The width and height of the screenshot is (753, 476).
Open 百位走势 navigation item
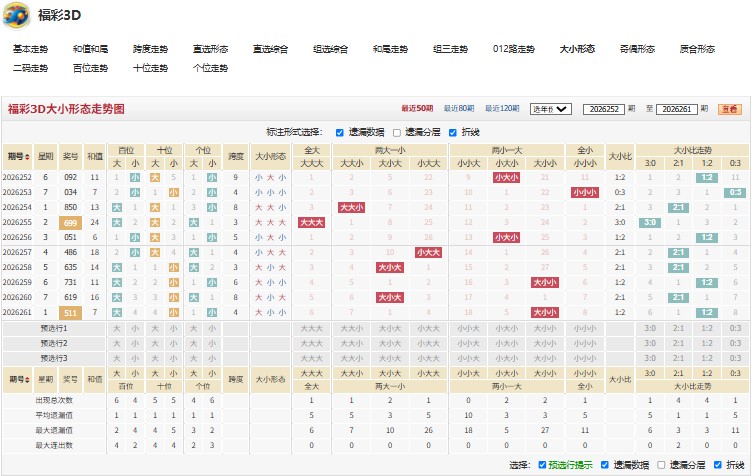[x=90, y=68]
